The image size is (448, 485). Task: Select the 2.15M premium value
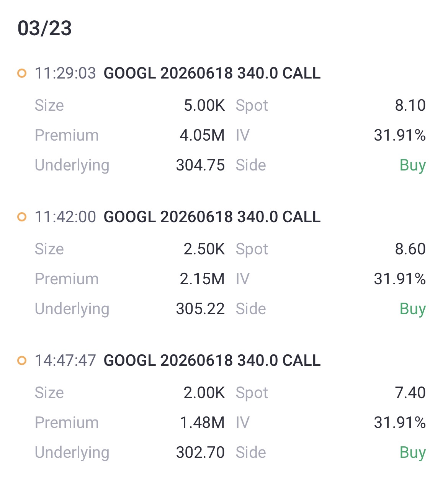(202, 279)
